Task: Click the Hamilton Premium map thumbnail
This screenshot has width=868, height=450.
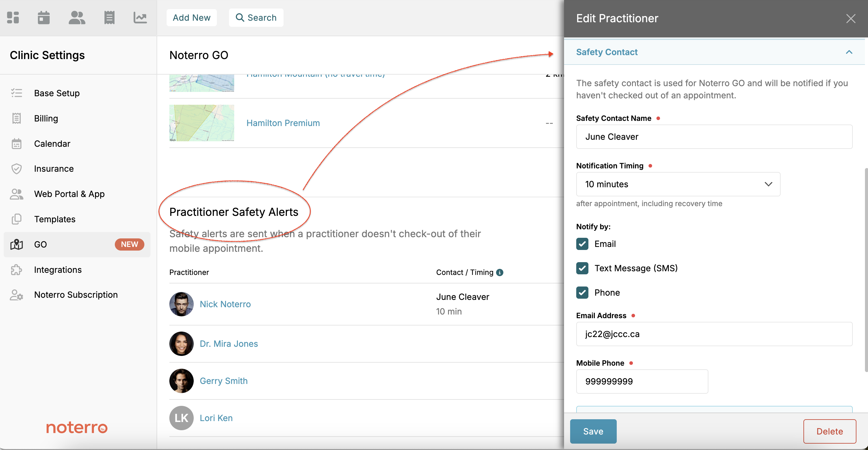Action: [202, 123]
